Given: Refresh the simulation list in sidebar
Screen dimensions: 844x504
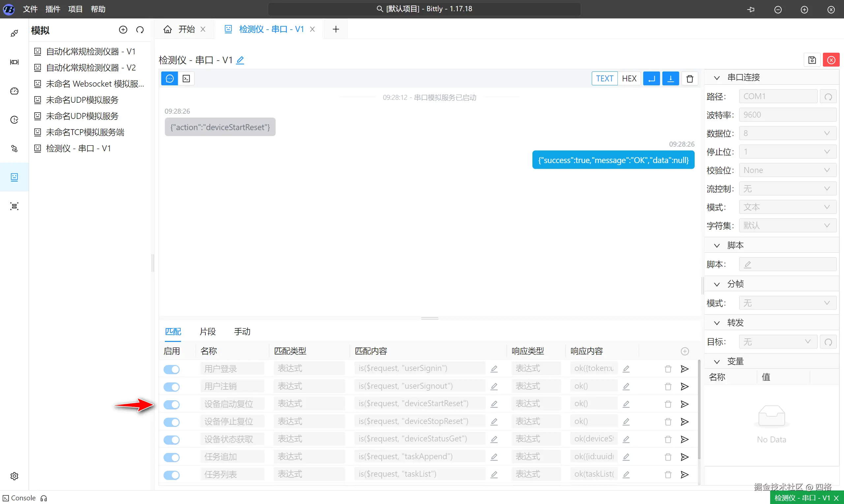Looking at the screenshot, I should pos(140,30).
